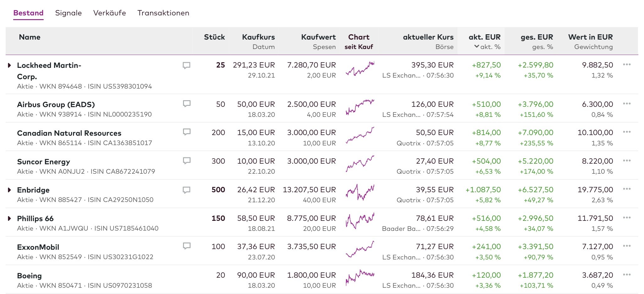This screenshot has width=644, height=294.
Task: Open comment icon for Airbus Group row
Action: coord(186,104)
